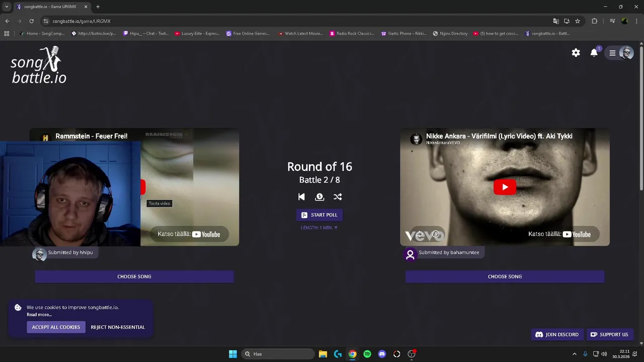Screen dimensions: 644x362
Task: Bookmark this page with the star
Action: (x=578, y=21)
